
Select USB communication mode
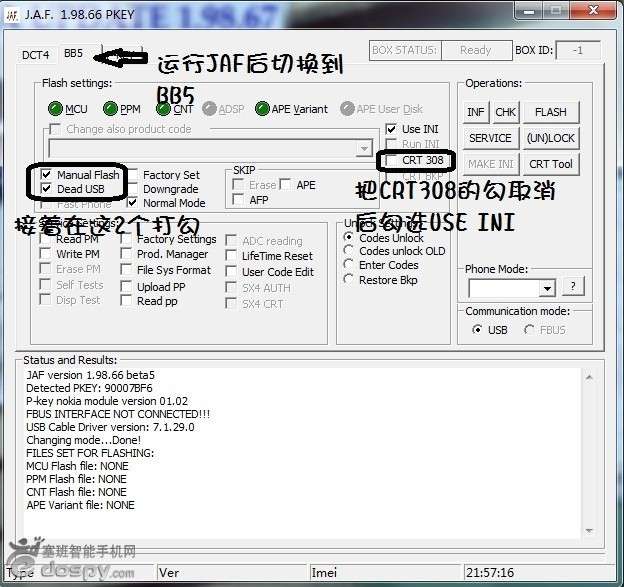[477, 330]
